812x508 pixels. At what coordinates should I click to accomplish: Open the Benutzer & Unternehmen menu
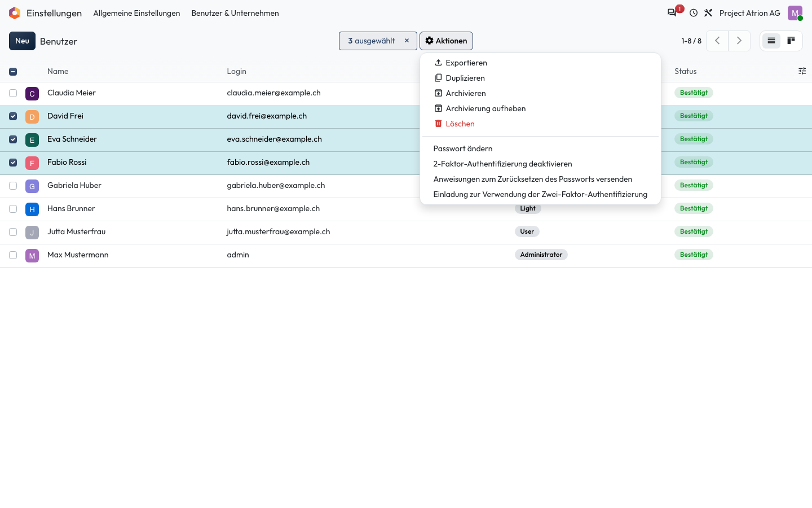coord(235,13)
